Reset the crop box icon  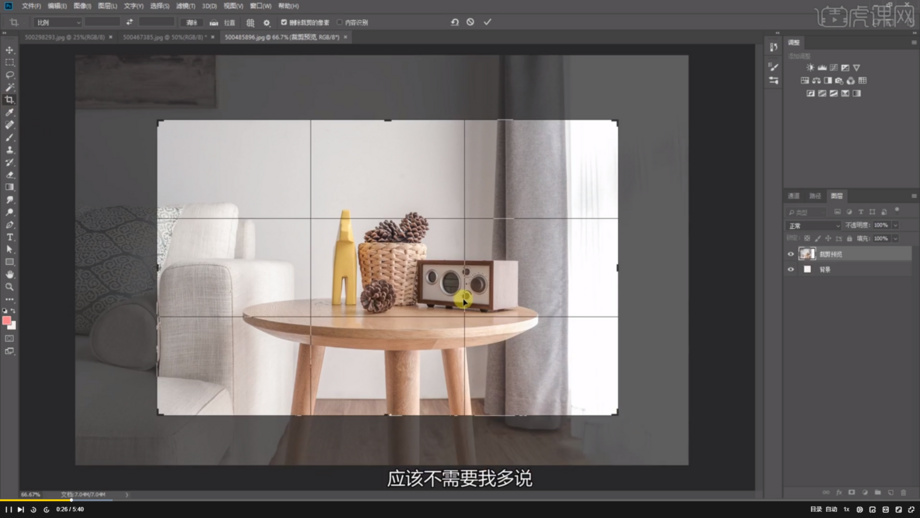(x=454, y=22)
